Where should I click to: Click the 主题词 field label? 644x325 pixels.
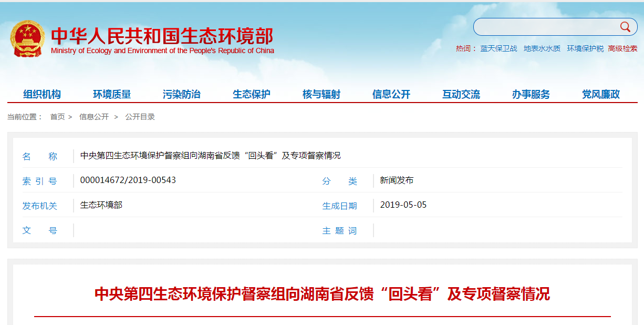(x=340, y=231)
